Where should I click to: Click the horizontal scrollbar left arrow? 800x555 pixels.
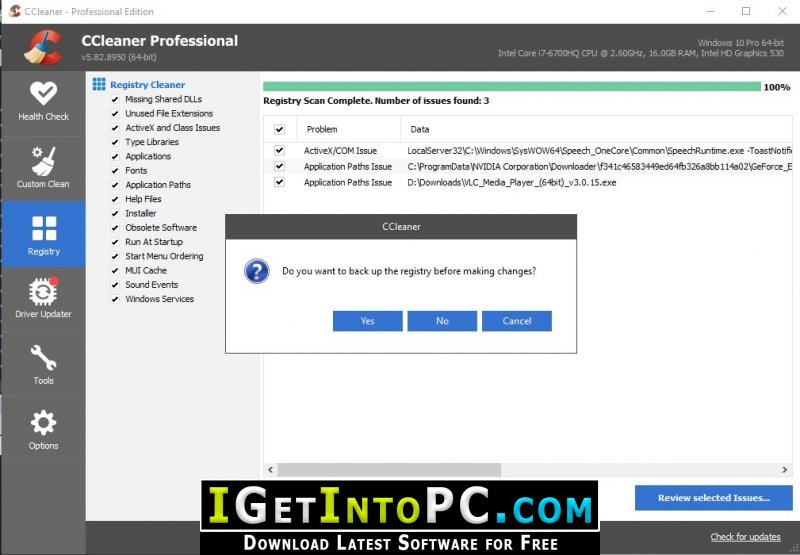tap(270, 469)
